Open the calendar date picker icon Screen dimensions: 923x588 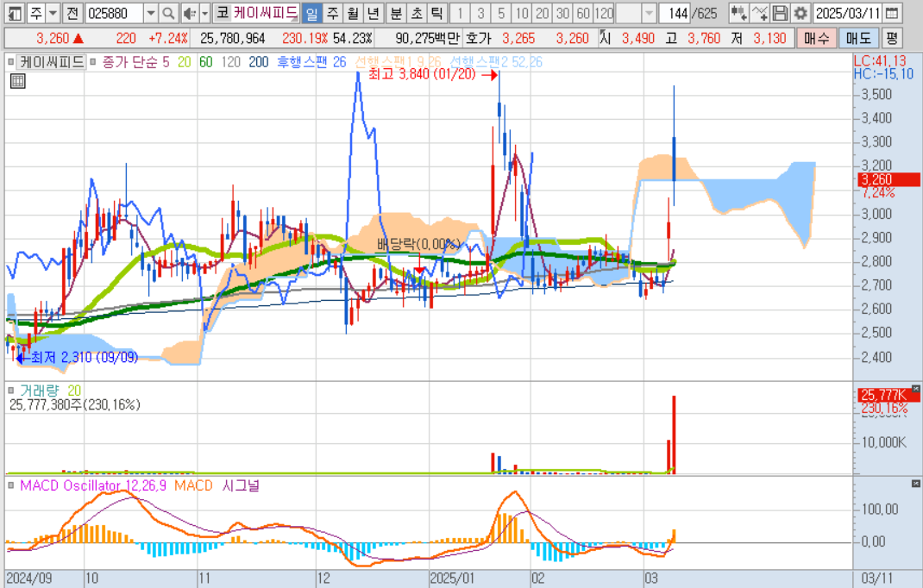click(892, 12)
